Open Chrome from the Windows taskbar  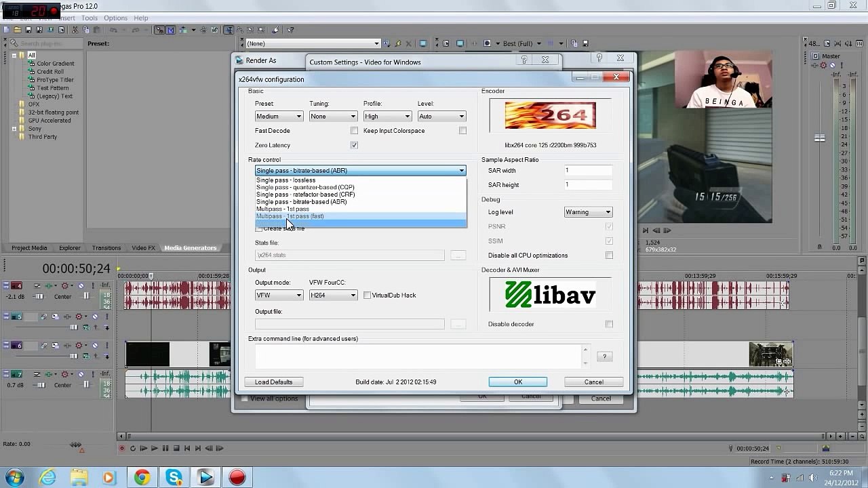[x=142, y=478]
